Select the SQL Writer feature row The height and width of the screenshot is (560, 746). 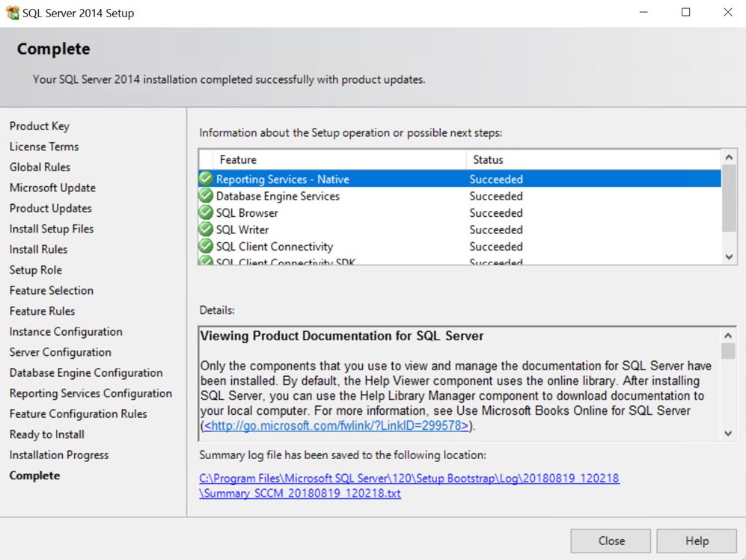(459, 230)
